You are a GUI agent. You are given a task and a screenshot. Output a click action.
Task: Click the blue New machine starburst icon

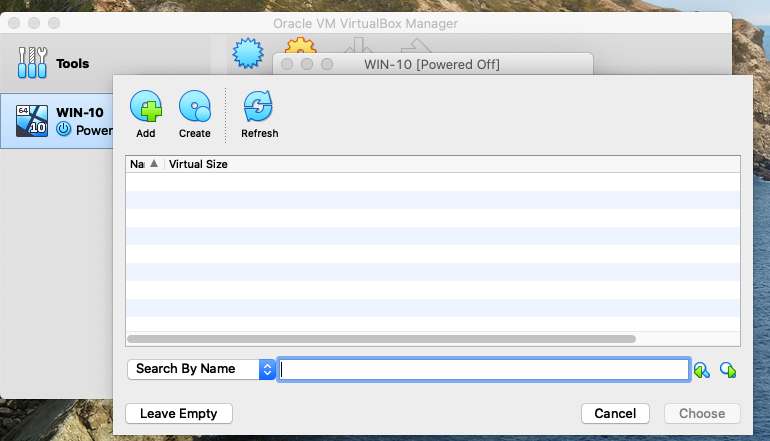click(248, 53)
